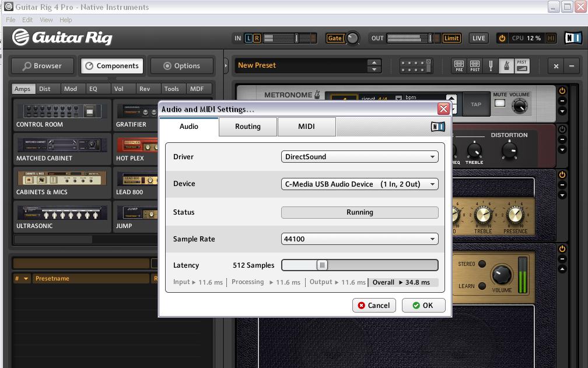This screenshot has height=368, width=588.
Task: Toggle the LEARN button
Action: click(482, 286)
